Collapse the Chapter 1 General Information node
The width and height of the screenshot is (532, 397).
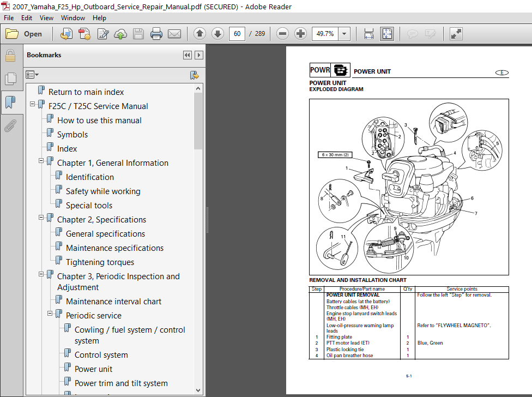pos(41,160)
